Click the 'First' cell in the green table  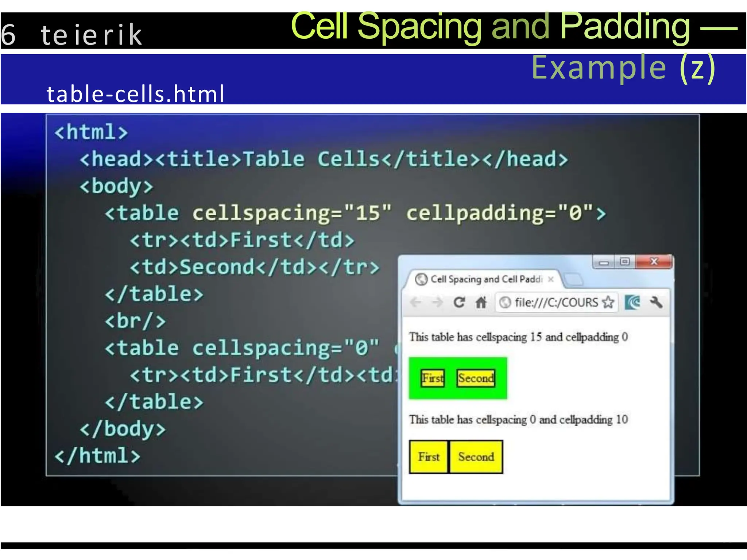pyautogui.click(x=433, y=378)
